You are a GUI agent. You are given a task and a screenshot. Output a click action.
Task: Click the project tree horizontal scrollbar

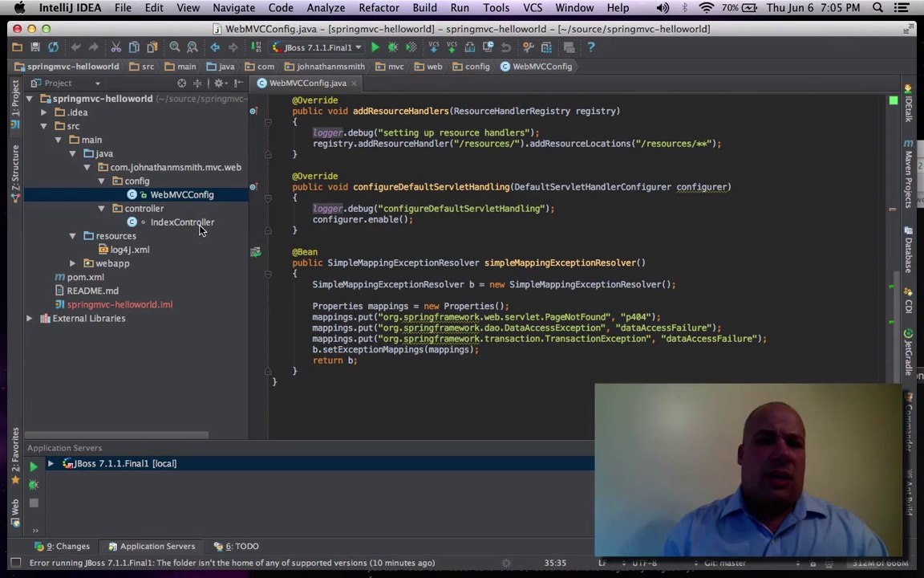[116, 434]
